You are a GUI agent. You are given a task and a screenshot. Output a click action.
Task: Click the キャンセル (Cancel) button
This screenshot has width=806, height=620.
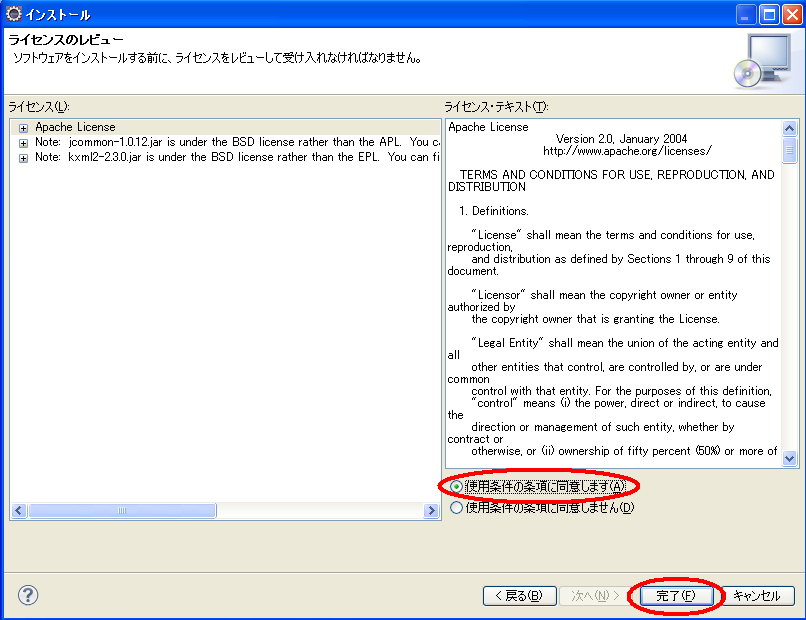coord(757,595)
